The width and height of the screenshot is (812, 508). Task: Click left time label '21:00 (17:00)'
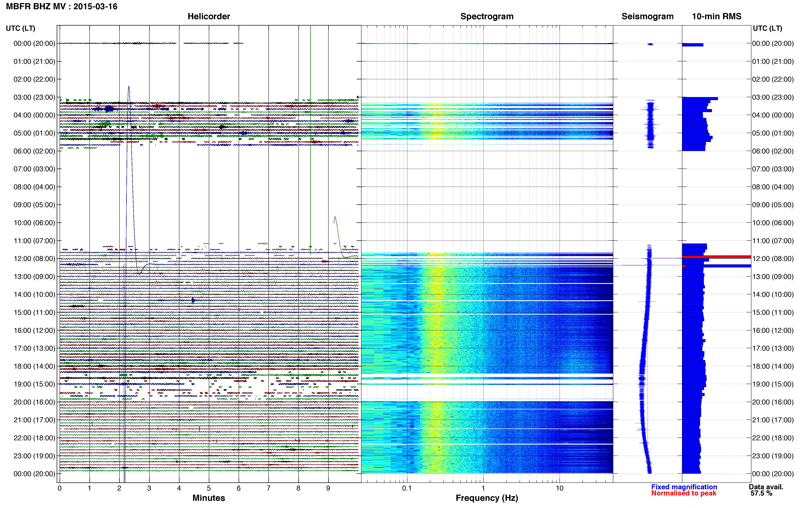pos(34,420)
